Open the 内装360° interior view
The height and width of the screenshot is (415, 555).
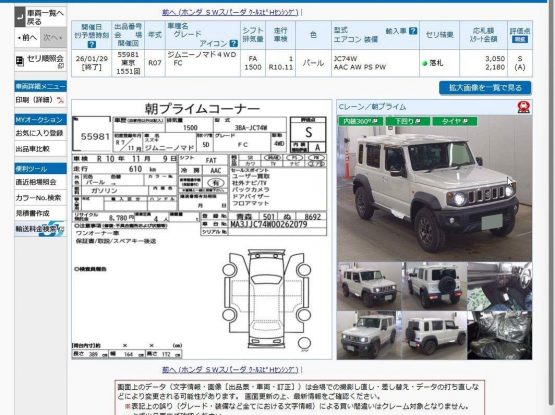(x=360, y=121)
